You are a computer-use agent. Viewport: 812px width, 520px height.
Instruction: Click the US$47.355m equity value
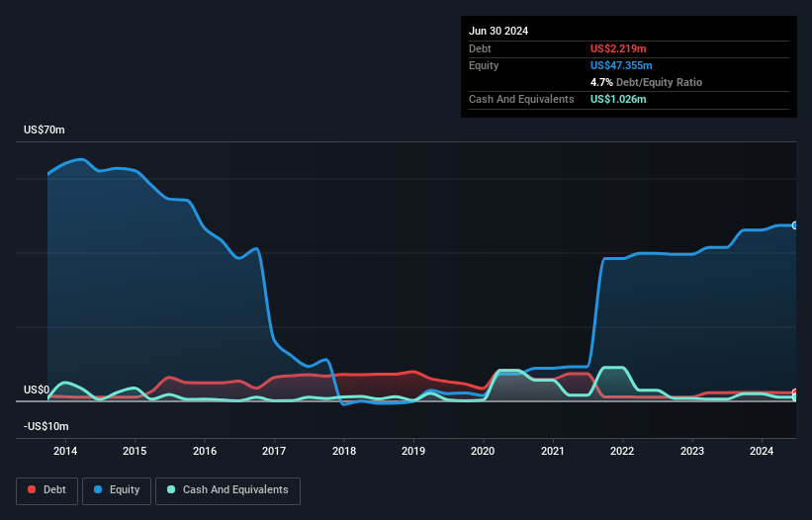tap(621, 65)
